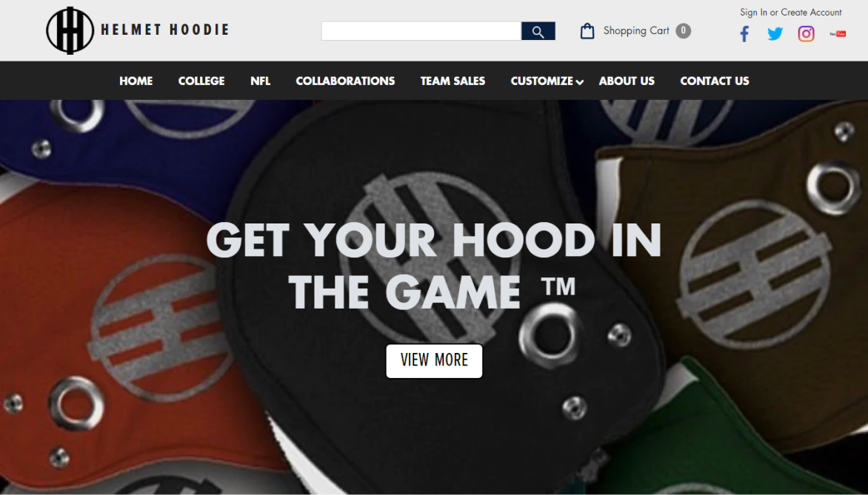This screenshot has width=868, height=495.
Task: Open the Facebook social icon
Action: pos(744,34)
